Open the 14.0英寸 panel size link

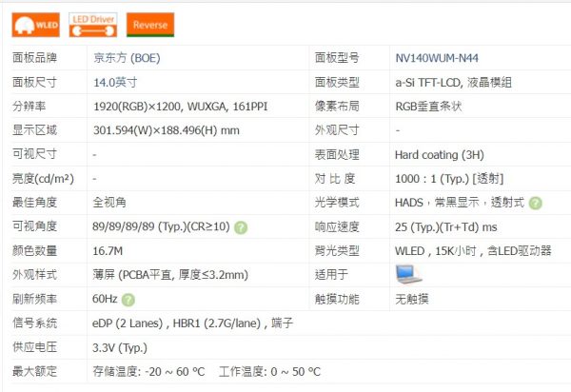click(x=115, y=82)
